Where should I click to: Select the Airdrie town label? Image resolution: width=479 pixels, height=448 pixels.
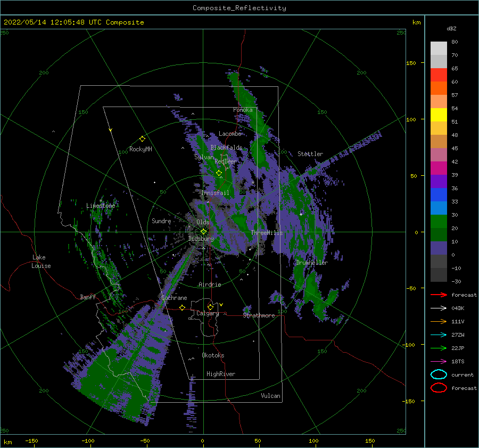(x=210, y=284)
